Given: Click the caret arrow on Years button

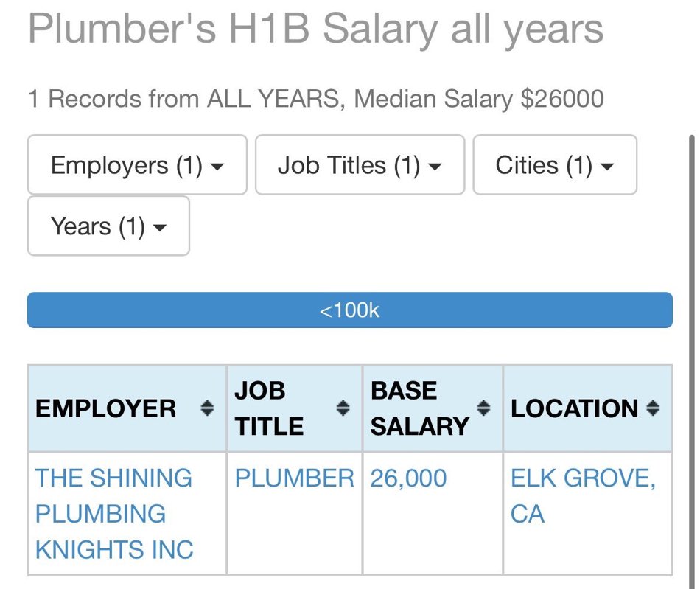Looking at the screenshot, I should point(160,228).
